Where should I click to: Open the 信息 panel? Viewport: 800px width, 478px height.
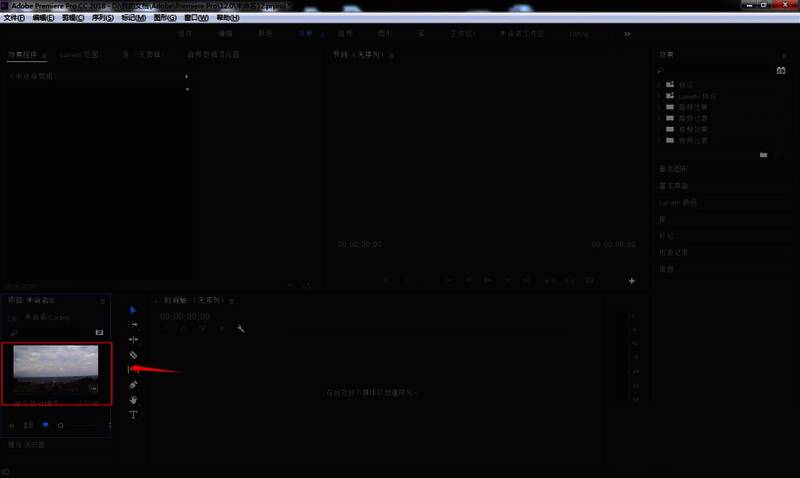coord(666,269)
